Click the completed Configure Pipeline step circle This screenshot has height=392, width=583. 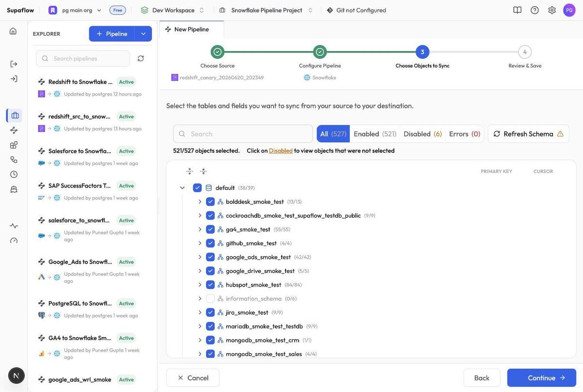click(320, 52)
